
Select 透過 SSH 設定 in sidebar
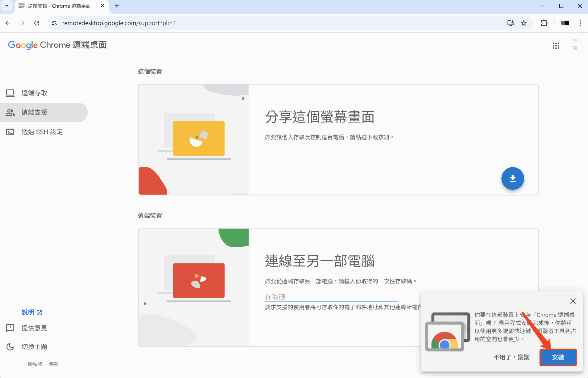pos(44,132)
